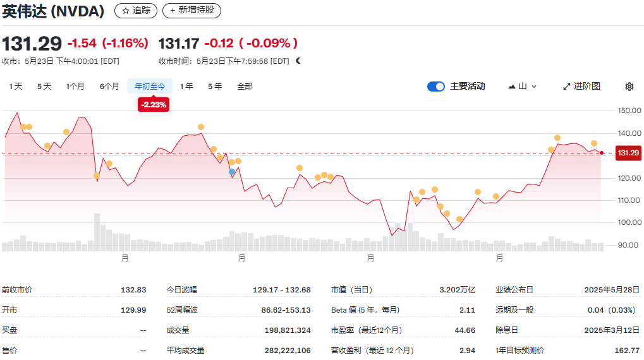This screenshot has width=644, height=360.
Task: Click the 新增持股 add holding button
Action: pyautogui.click(x=191, y=10)
